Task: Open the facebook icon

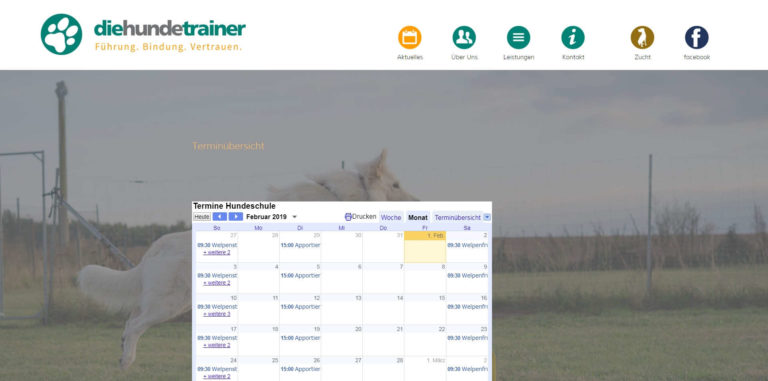Action: click(696, 37)
